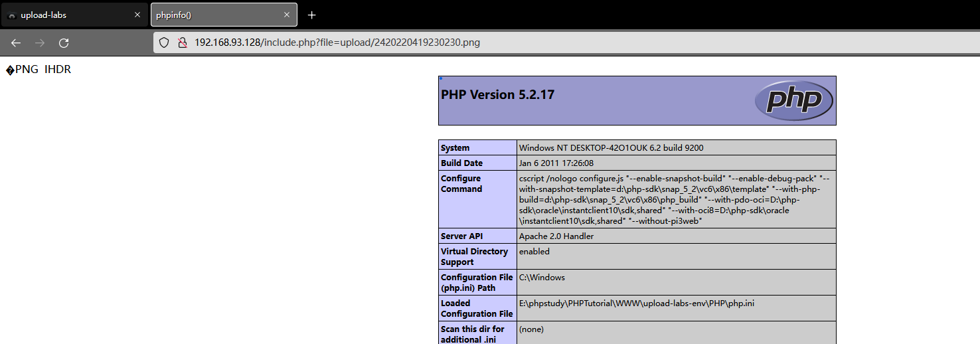The width and height of the screenshot is (980, 344).
Task: Switch to the upload-labs tab
Action: (74, 15)
